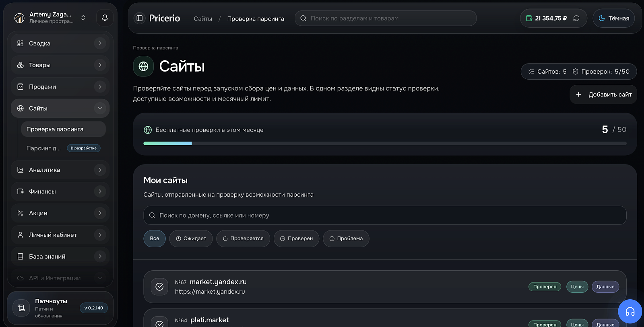Click the domain, link or number search field
The height and width of the screenshot is (327, 644).
385,216
